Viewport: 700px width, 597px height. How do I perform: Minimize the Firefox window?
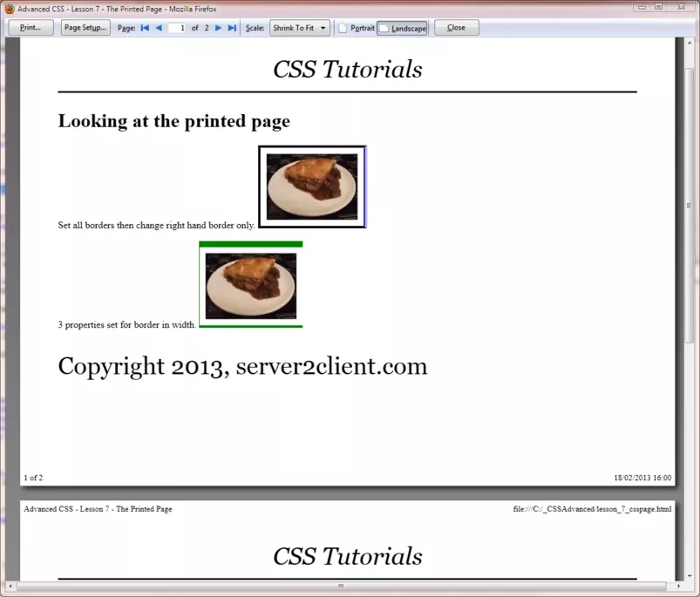pyautogui.click(x=642, y=7)
